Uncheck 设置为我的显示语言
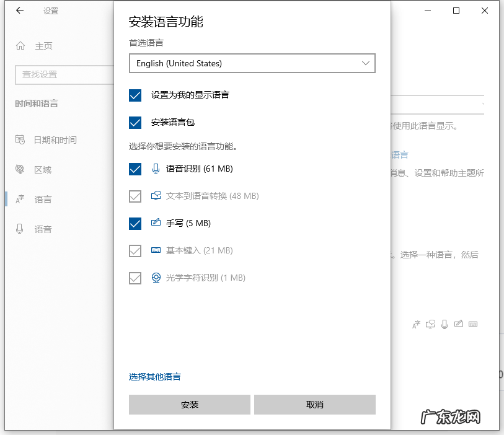 135,95
